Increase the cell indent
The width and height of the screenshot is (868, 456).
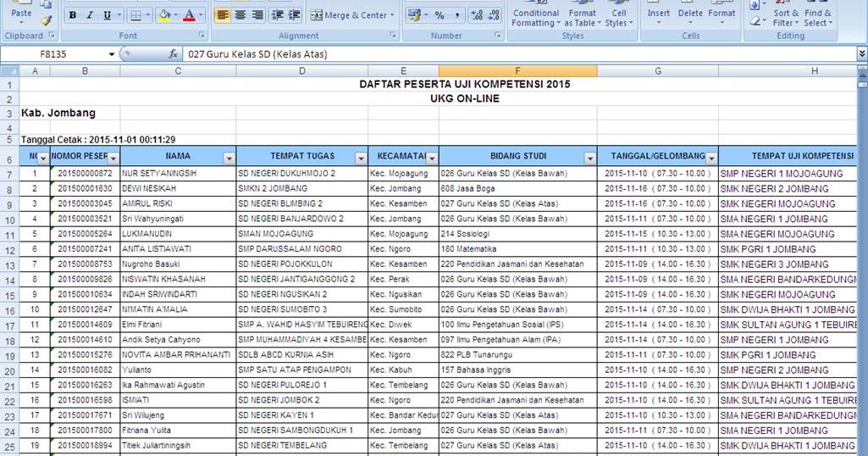(x=295, y=15)
